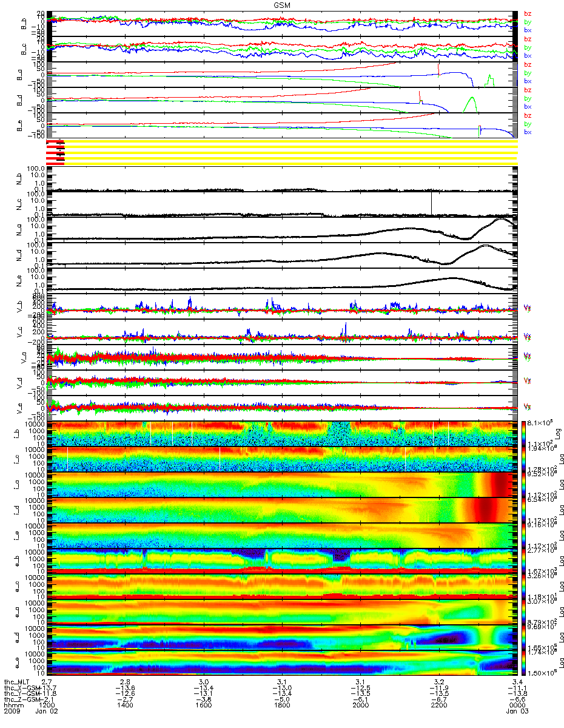Click the 2009 year label
This screenshot has width=564, height=728.
coord(12,712)
